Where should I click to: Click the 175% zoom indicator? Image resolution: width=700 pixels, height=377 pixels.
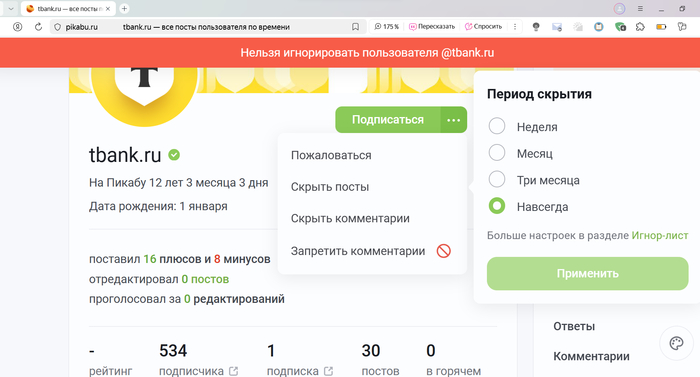point(387,27)
